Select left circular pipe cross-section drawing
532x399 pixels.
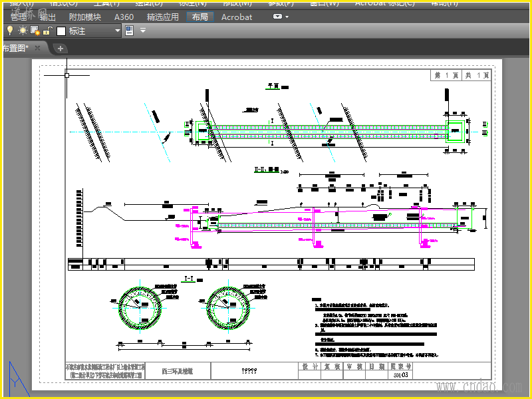140,308
